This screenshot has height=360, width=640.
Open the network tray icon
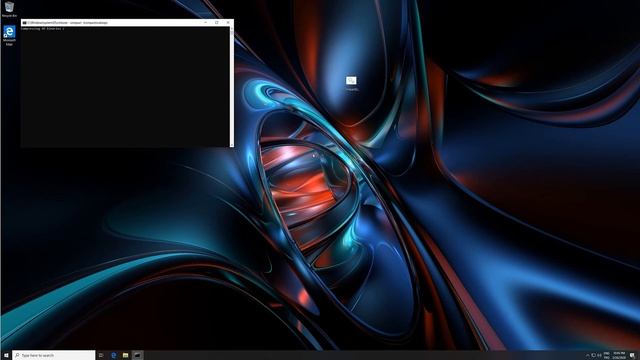(x=593, y=356)
